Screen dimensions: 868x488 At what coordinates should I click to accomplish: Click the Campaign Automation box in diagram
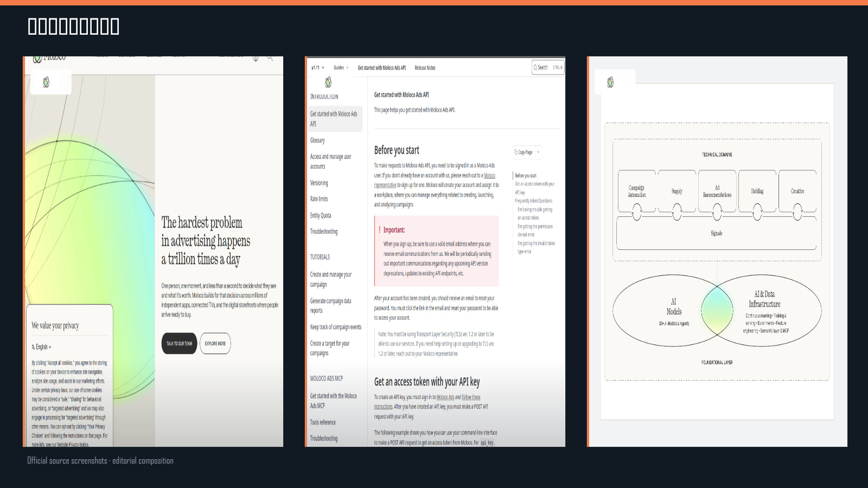(x=637, y=191)
